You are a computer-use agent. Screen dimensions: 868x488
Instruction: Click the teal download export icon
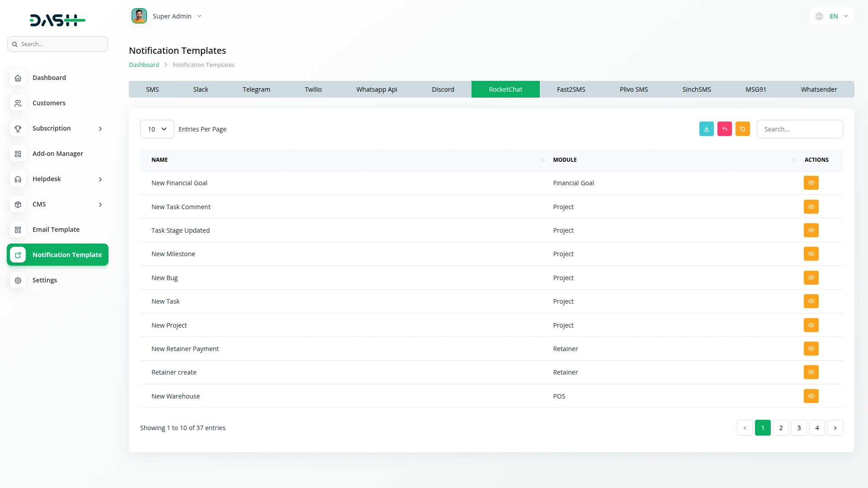[706, 129]
